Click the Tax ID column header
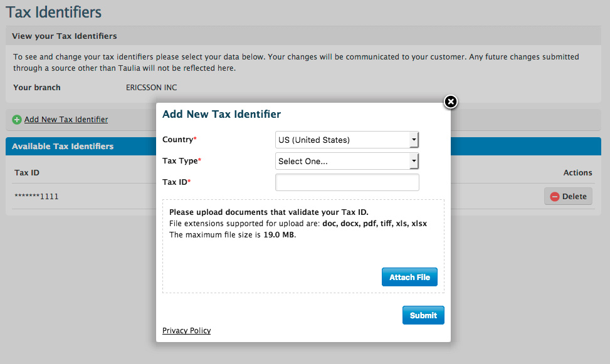The image size is (610, 364). [27, 173]
